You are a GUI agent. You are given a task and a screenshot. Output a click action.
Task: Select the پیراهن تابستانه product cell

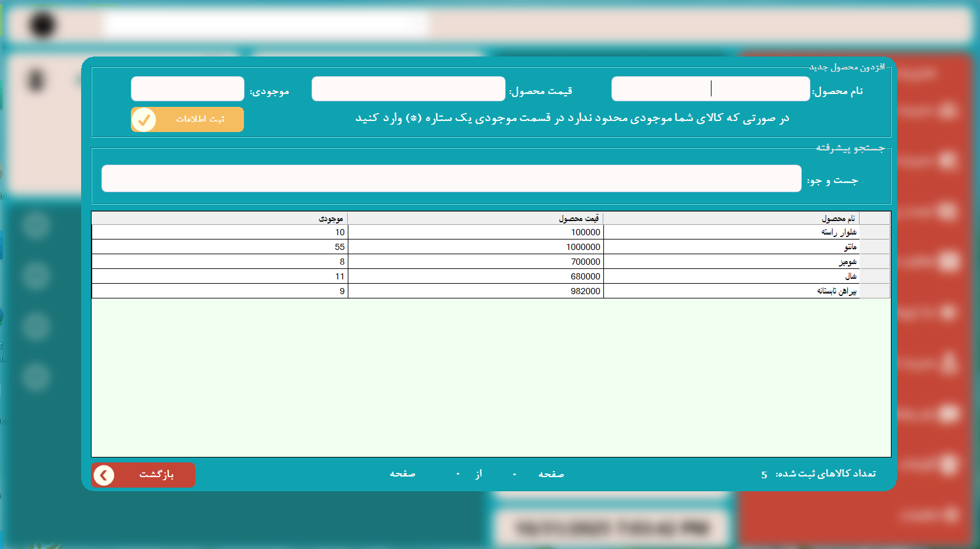[x=731, y=291]
